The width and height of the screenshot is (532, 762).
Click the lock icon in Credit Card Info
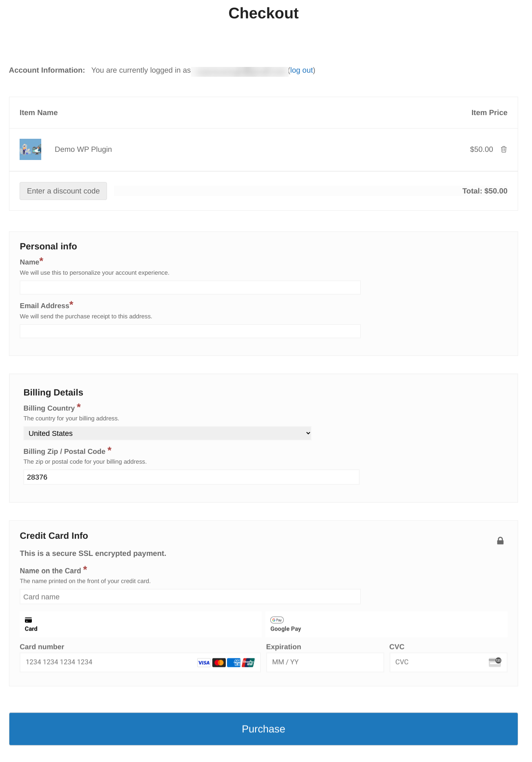click(x=501, y=540)
